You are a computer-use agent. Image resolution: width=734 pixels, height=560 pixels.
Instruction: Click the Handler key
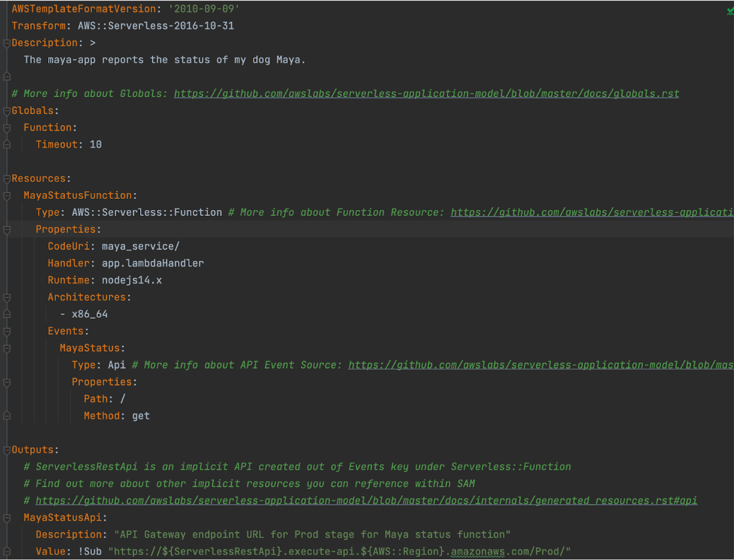pyautogui.click(x=69, y=264)
